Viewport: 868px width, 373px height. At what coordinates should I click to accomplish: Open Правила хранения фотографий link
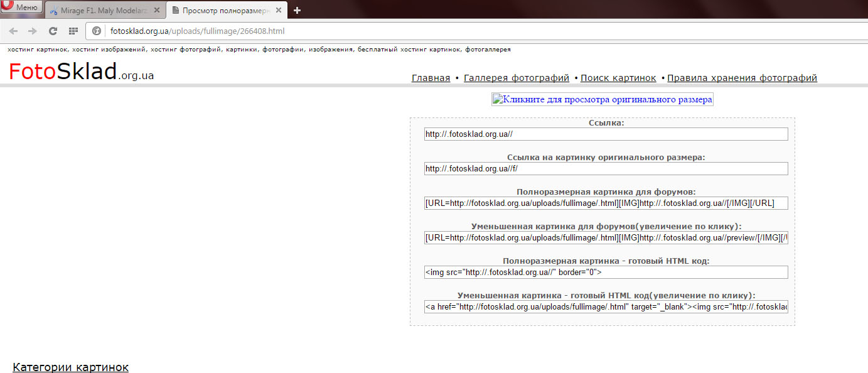pos(742,78)
